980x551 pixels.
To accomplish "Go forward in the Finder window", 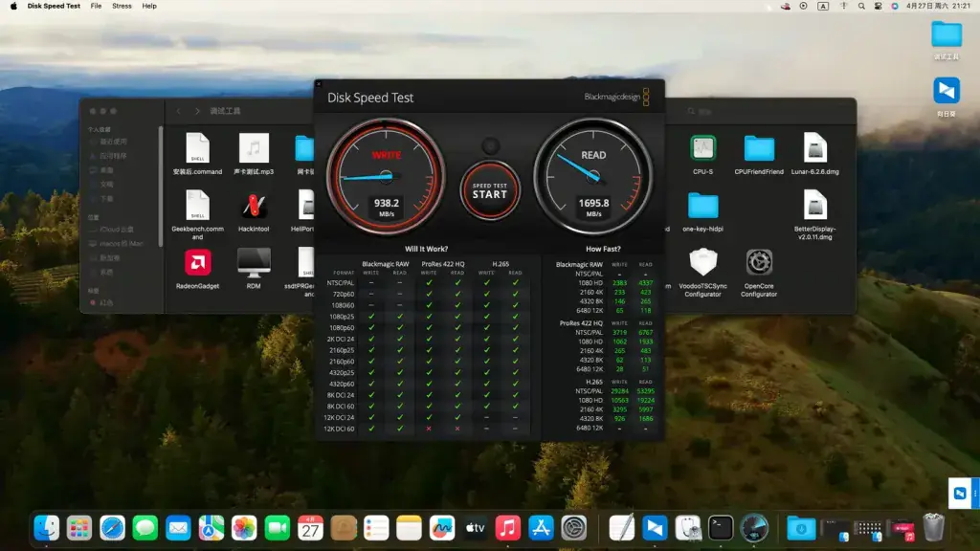I will (x=197, y=111).
